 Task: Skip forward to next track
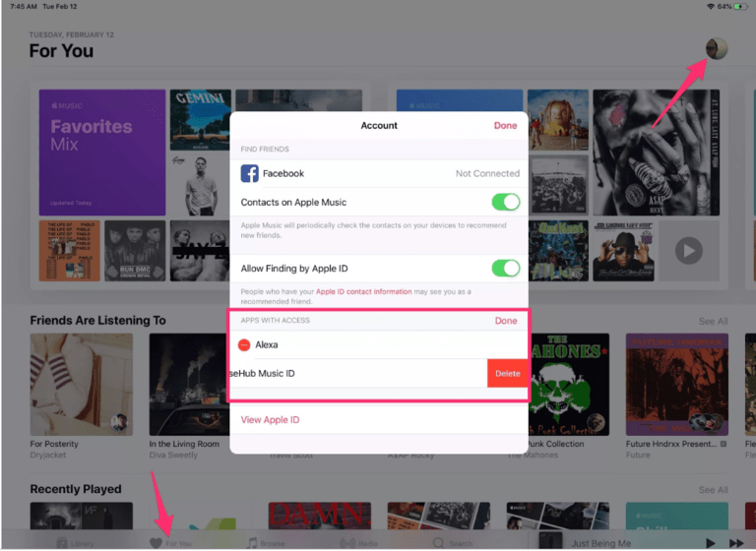736,543
